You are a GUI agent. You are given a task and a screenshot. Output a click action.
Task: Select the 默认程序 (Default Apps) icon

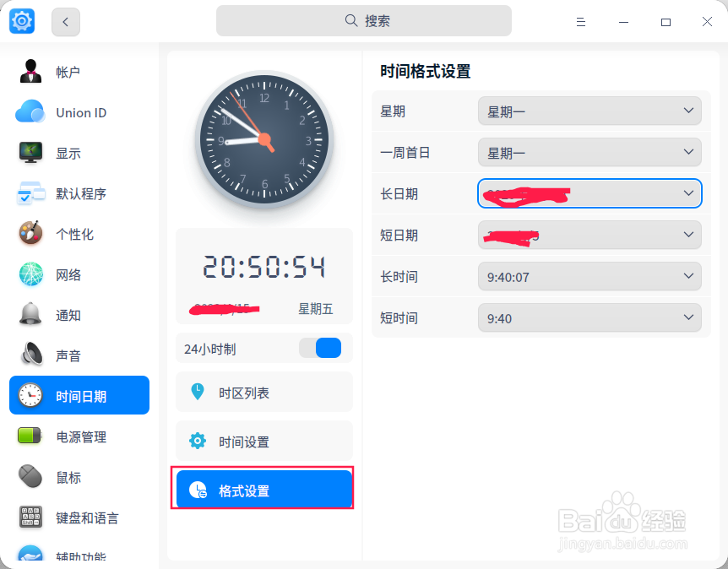30,193
